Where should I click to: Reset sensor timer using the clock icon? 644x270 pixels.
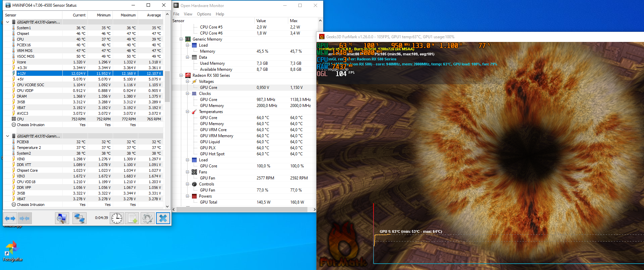point(117,218)
